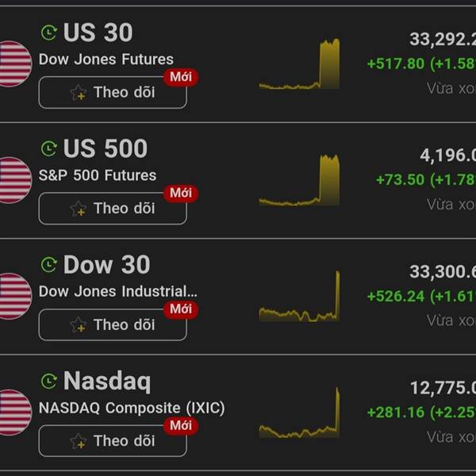Open the Dow Jones Futures subtitle
The width and height of the screenshot is (476, 476).
106,59
